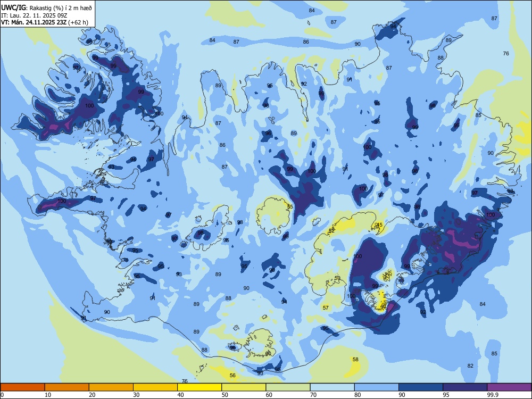Click the humidity value '59' on the map
This screenshot has height=399, width=532.
[x=337, y=278]
